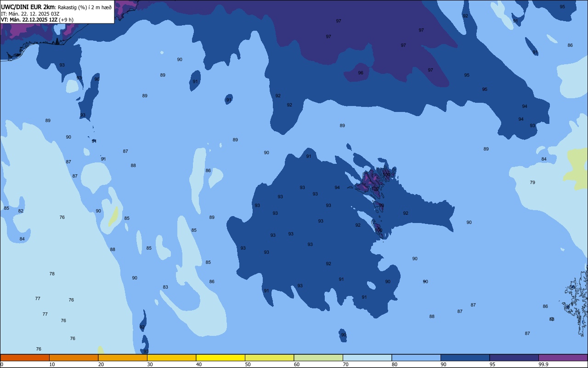
Task: Click the medium blue 90–95 legend swatch
Action: (x=465, y=357)
